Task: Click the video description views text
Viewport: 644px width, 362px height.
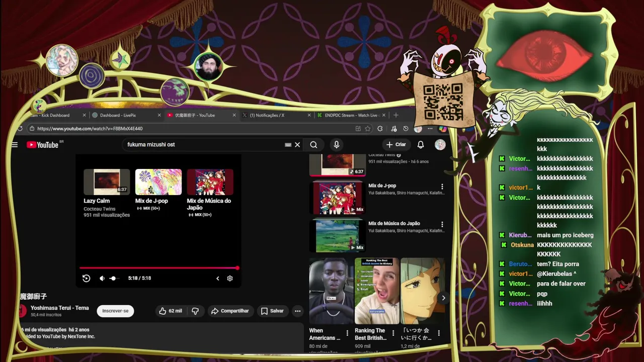Action: click(x=54, y=330)
